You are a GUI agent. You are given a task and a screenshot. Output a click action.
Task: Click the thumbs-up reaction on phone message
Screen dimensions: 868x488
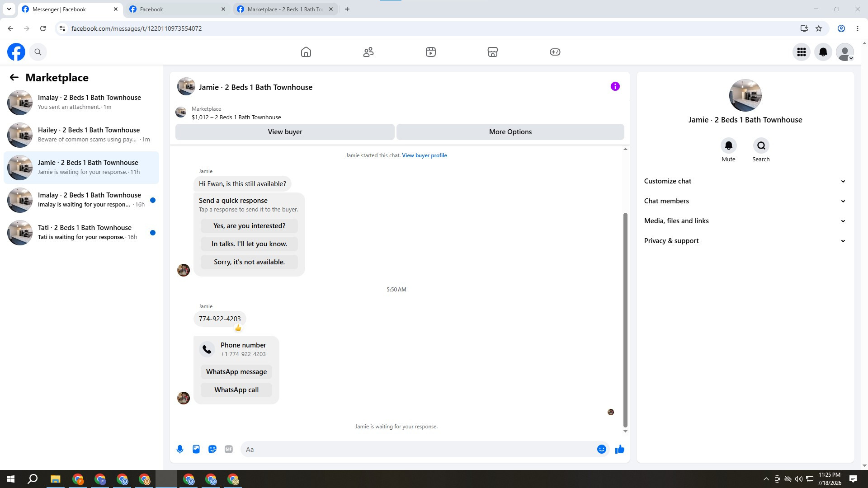tap(238, 328)
